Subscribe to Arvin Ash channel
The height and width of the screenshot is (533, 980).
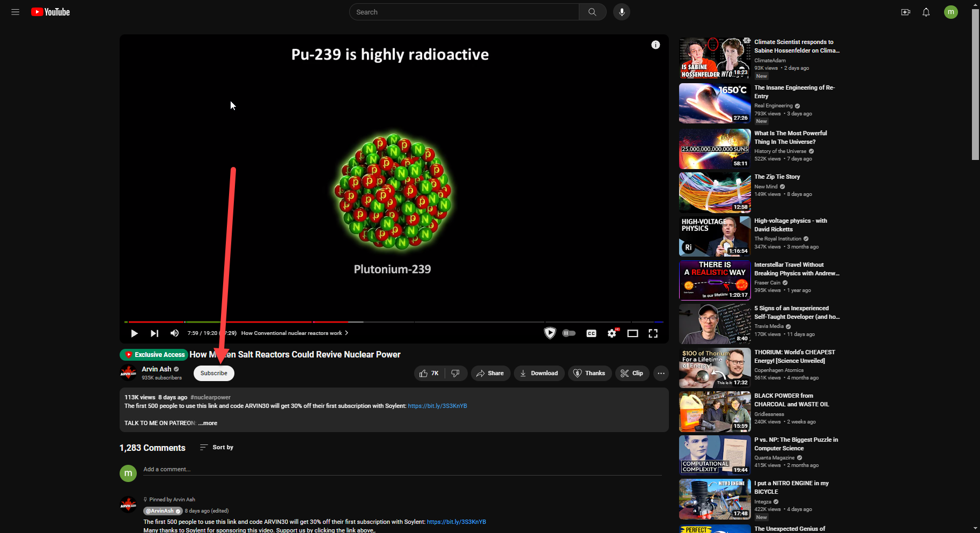pyautogui.click(x=213, y=373)
